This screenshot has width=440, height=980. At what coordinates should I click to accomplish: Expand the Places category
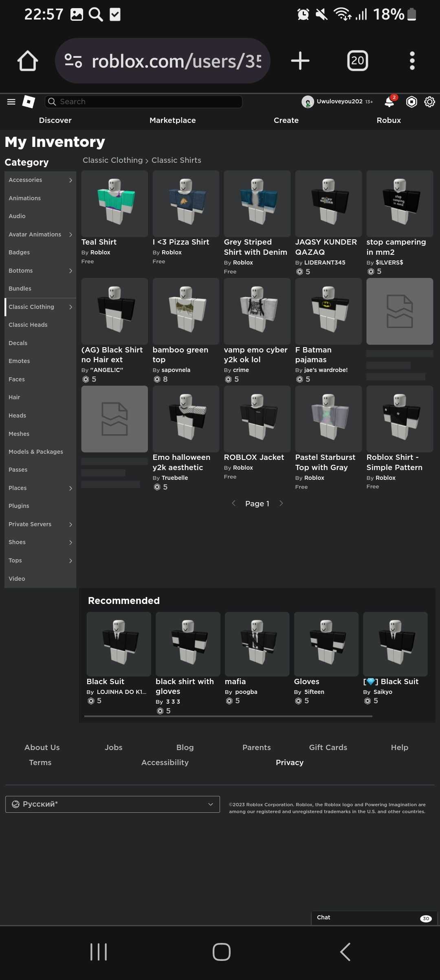pos(40,488)
